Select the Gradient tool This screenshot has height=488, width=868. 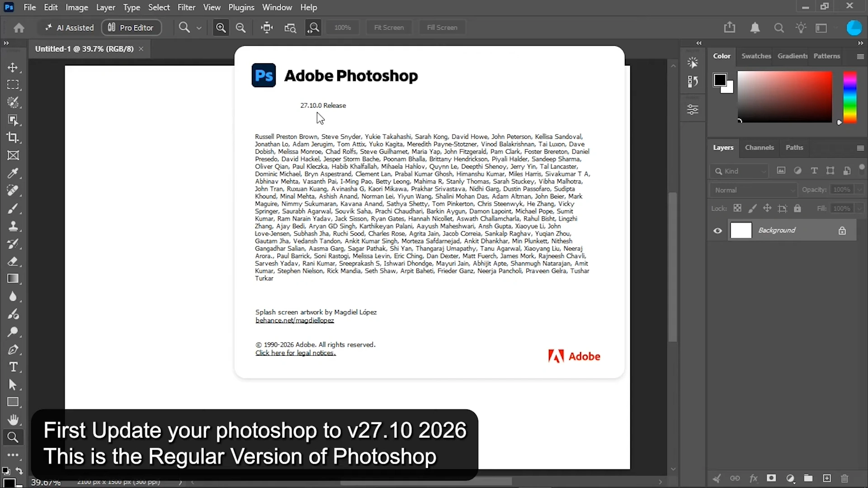tap(13, 279)
